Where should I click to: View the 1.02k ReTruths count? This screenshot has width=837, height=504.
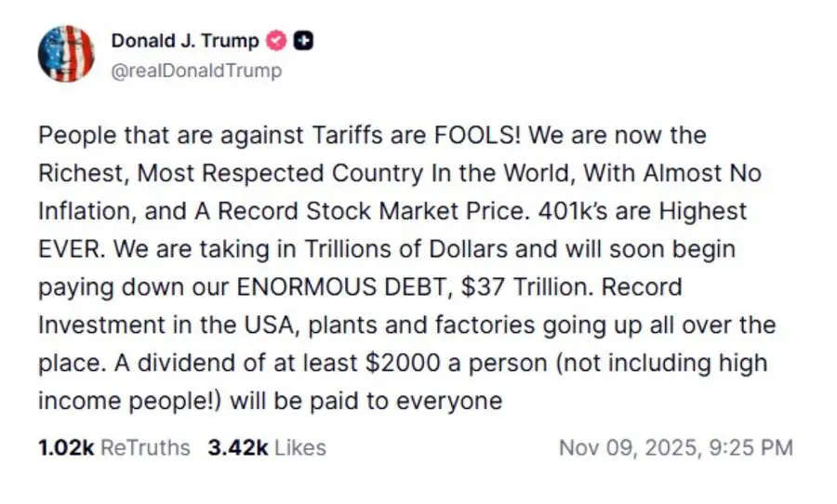click(x=65, y=447)
